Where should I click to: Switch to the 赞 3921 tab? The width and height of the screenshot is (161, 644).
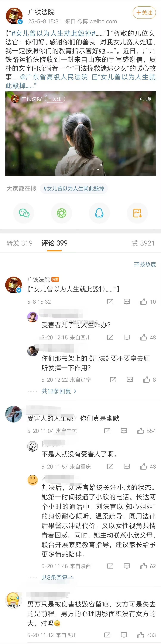143,243
